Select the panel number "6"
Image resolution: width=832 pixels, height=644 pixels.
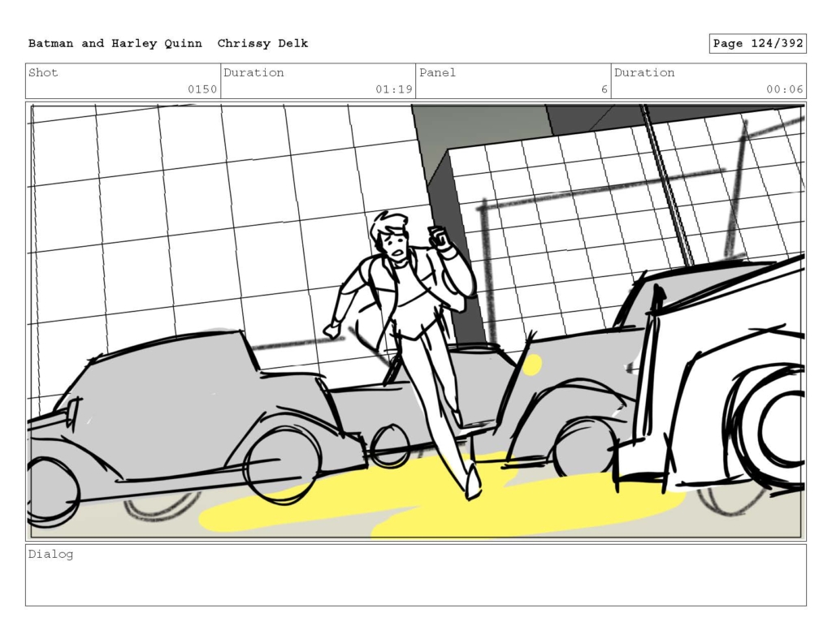pos(604,89)
